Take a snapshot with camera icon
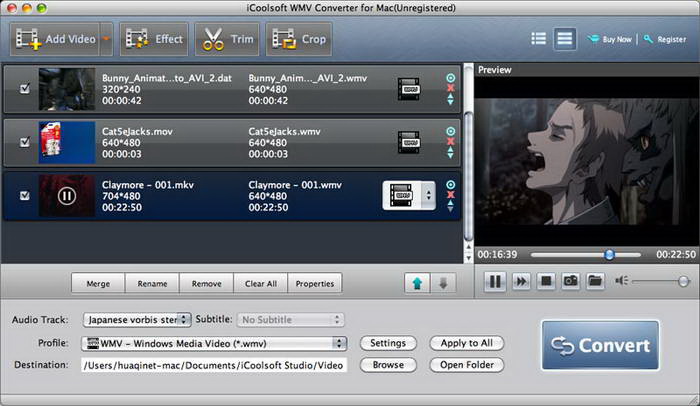Viewport: 700px width, 406px height. pyautogui.click(x=570, y=282)
